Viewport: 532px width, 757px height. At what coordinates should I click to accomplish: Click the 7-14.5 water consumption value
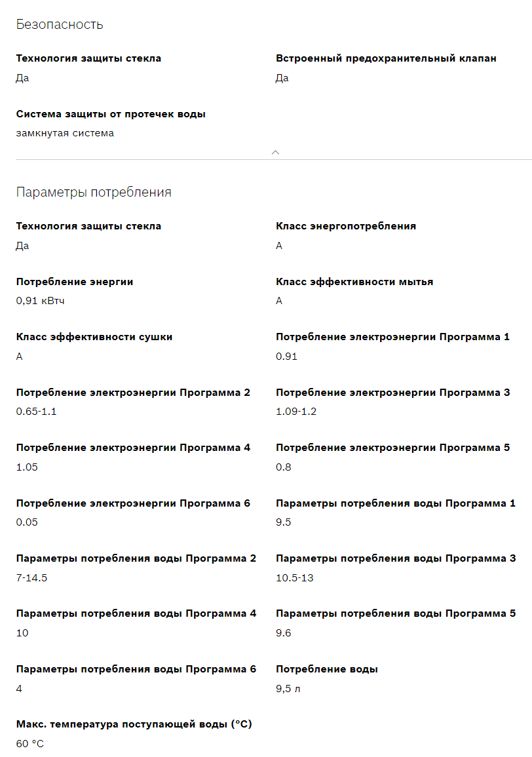31,578
